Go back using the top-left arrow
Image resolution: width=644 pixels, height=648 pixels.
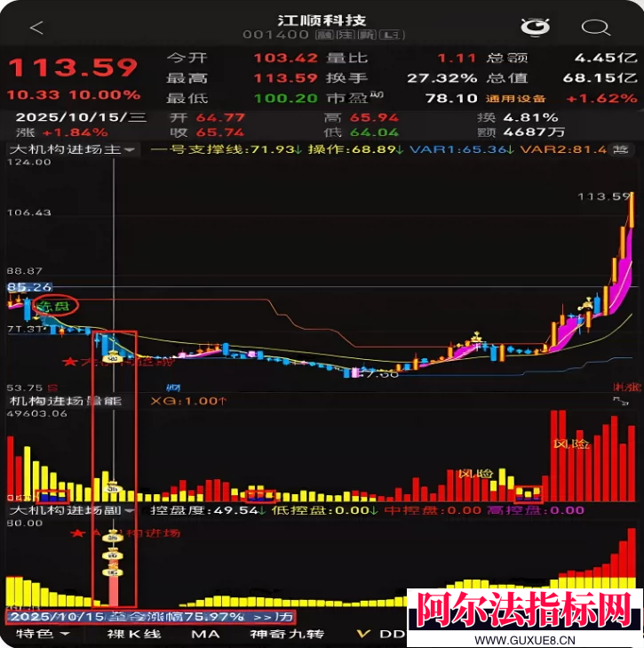36,28
